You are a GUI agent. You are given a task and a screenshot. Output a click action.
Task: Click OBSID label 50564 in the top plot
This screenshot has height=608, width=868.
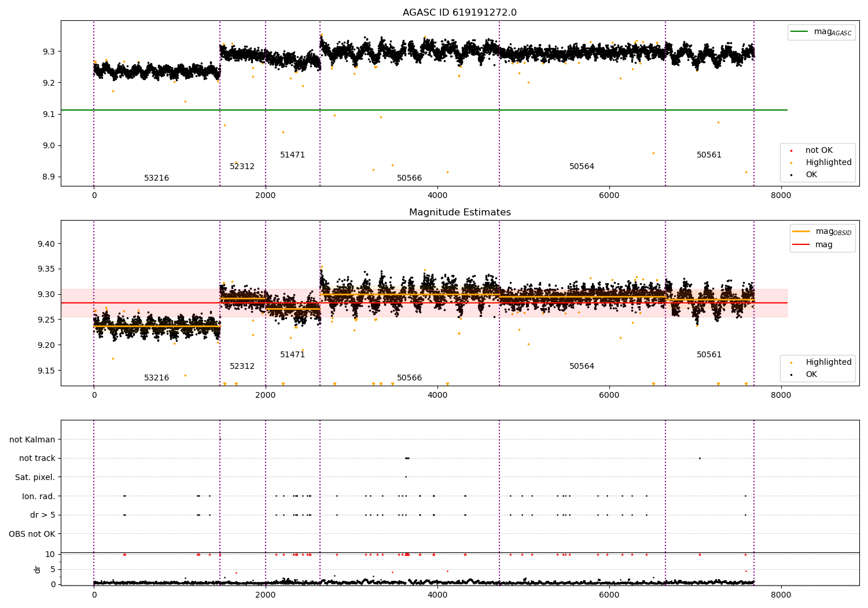tap(582, 167)
